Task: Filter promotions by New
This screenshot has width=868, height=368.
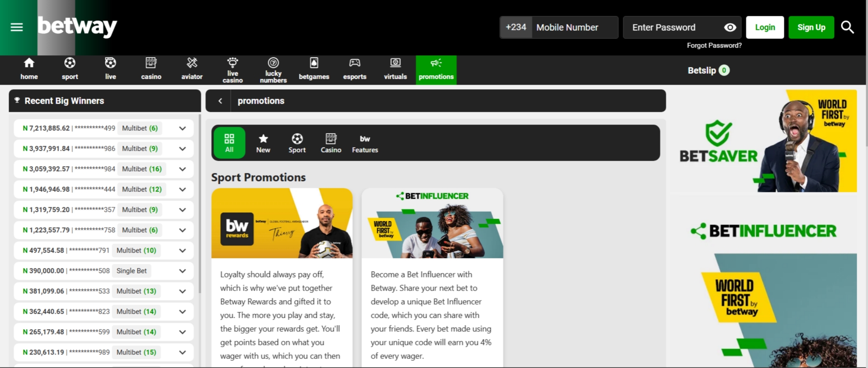Action: click(263, 143)
